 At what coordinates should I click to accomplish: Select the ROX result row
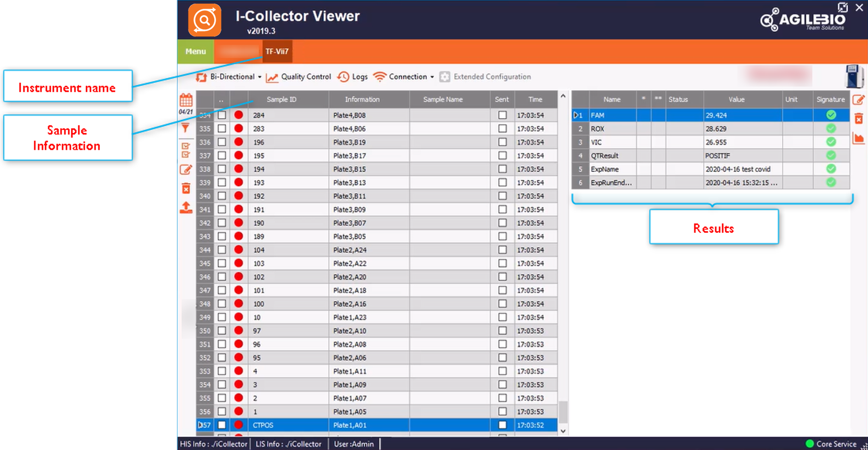[x=711, y=129]
